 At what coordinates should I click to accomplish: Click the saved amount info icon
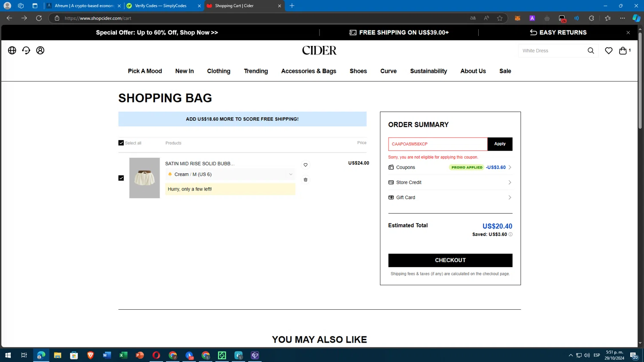click(510, 235)
